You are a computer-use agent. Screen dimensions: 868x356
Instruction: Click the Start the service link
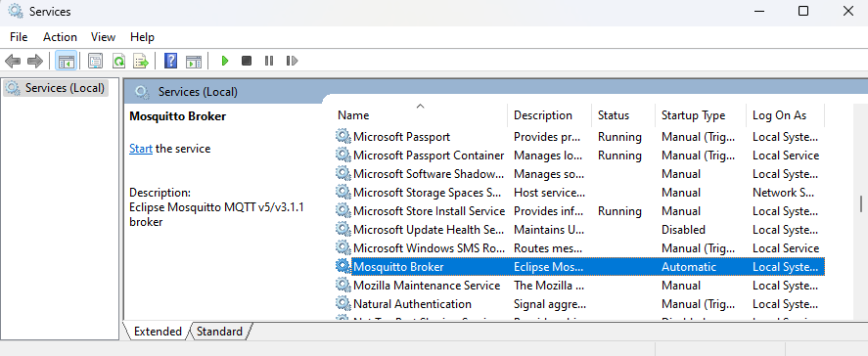coord(141,149)
